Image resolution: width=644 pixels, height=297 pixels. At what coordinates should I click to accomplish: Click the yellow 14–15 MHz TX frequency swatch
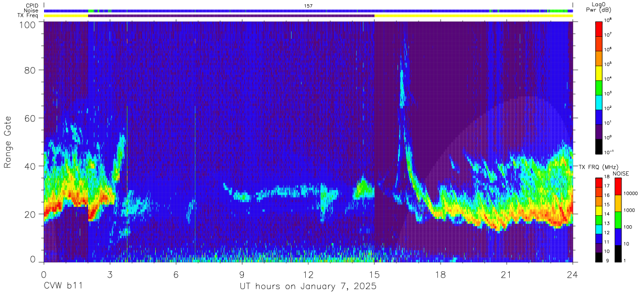tap(599, 211)
